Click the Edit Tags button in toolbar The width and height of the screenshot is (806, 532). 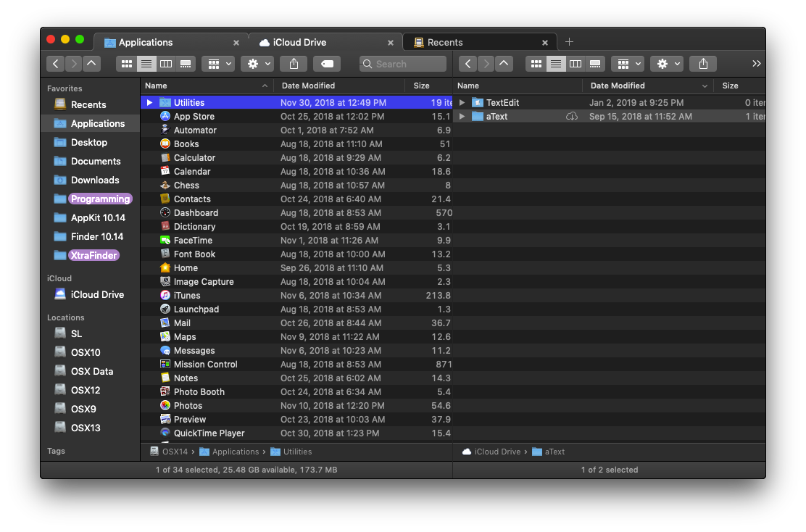pos(327,64)
